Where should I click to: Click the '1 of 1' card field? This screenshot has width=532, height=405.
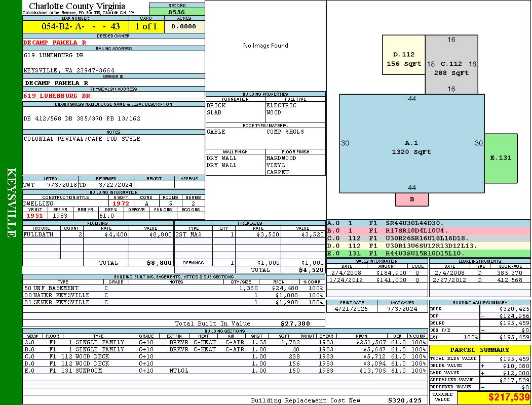point(146,26)
